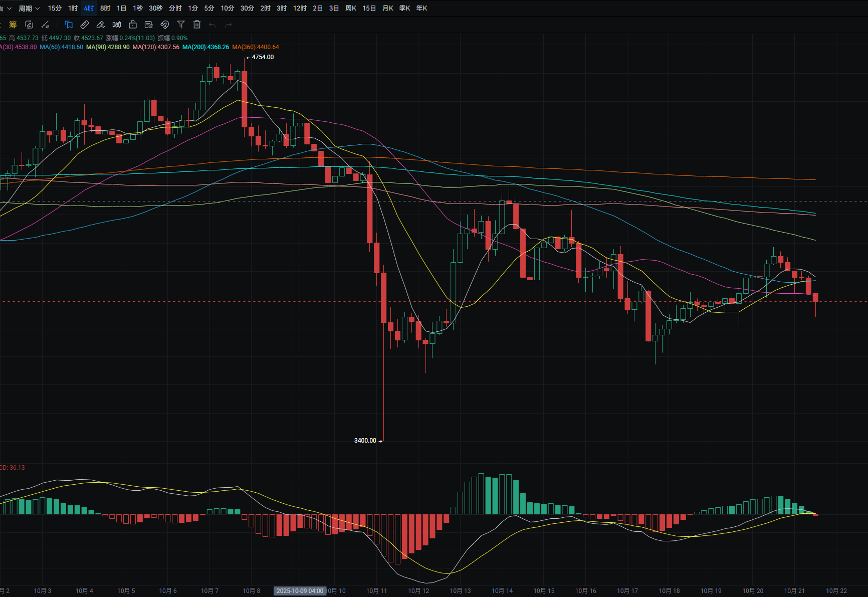Delete drawings with the trash icon
The width and height of the screenshot is (868, 597).
click(x=197, y=25)
